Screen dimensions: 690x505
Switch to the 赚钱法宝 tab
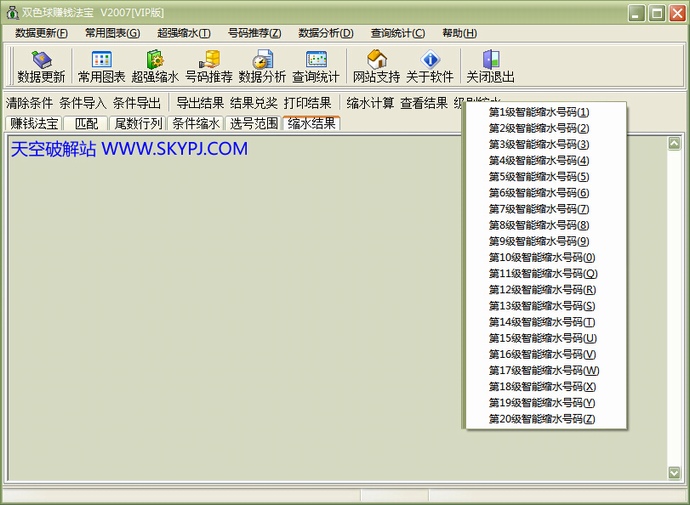pyautogui.click(x=34, y=124)
